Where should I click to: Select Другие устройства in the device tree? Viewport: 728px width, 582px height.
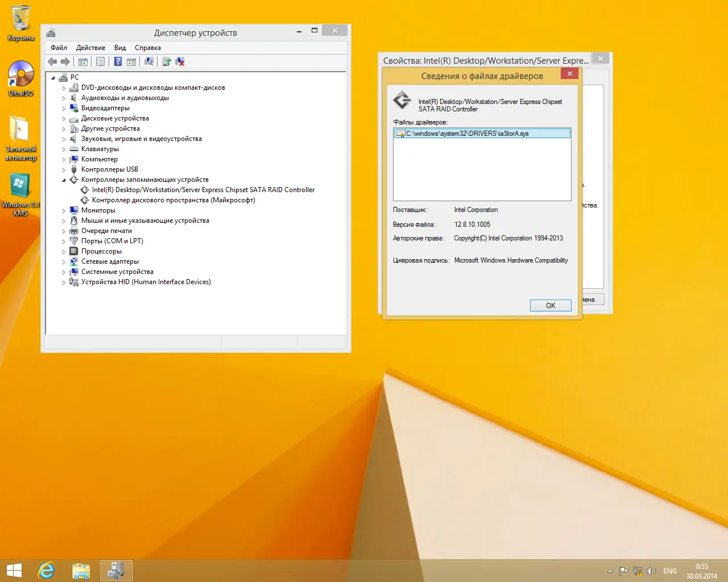click(x=110, y=128)
